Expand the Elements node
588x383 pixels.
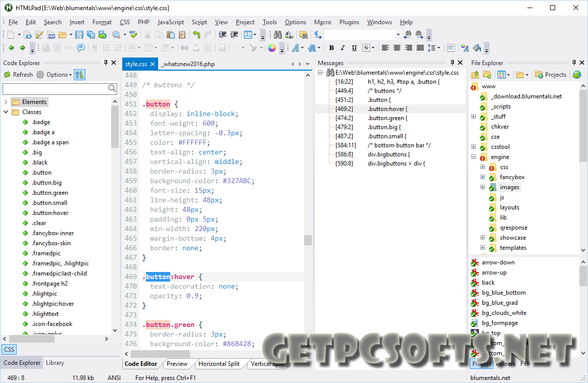(x=6, y=102)
